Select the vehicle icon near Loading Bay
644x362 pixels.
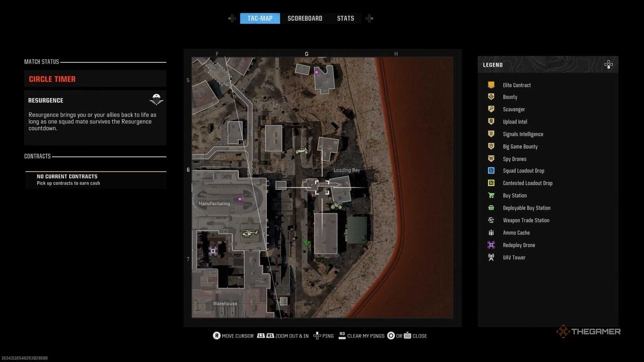pyautogui.click(x=336, y=205)
